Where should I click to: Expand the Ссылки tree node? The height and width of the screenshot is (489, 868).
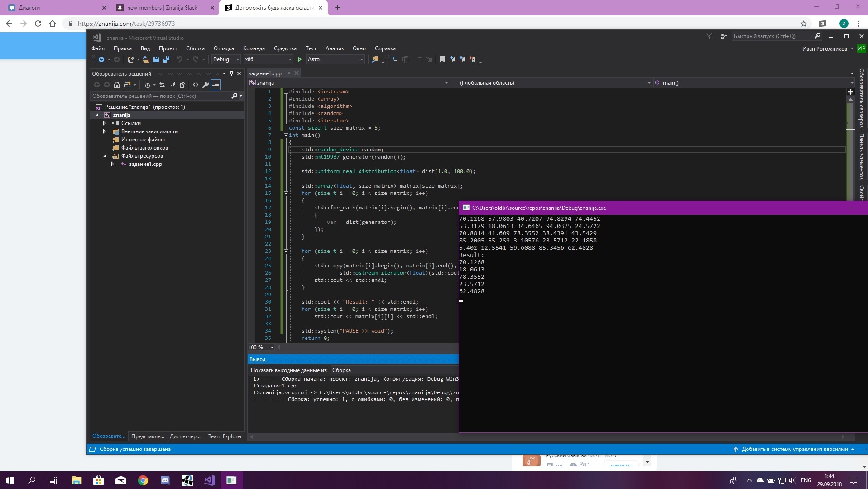[105, 123]
